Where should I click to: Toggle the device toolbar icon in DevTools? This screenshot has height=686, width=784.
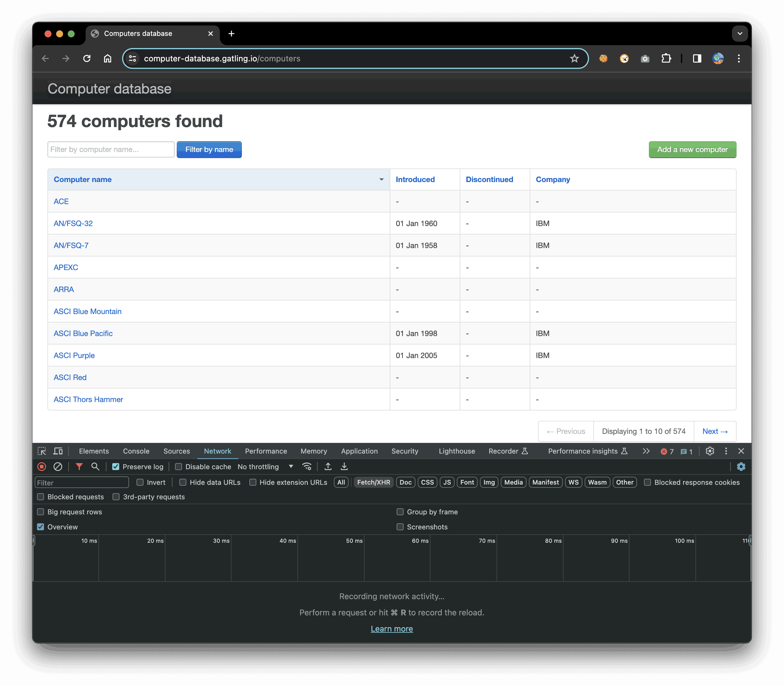pyautogui.click(x=58, y=451)
